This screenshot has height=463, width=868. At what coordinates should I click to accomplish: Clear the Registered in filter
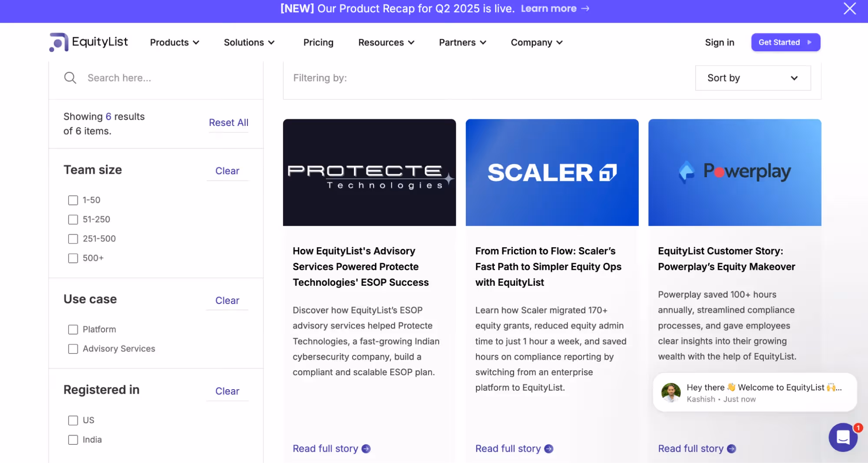pyautogui.click(x=227, y=391)
